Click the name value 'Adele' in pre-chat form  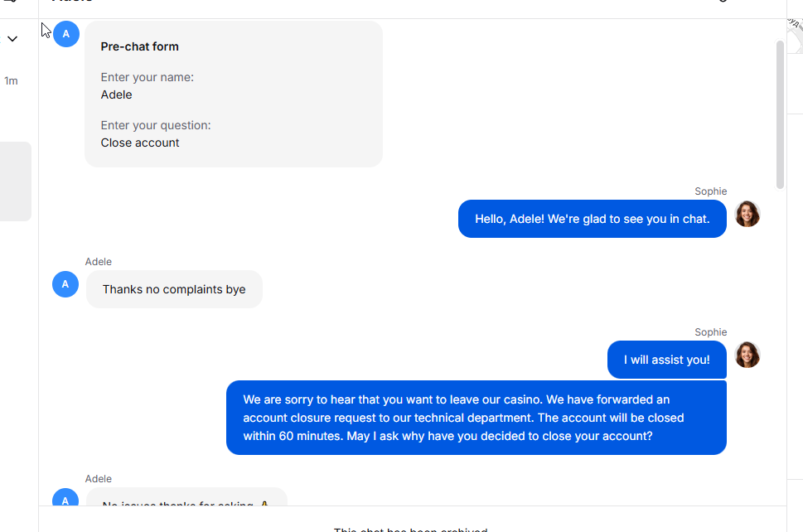tap(117, 94)
